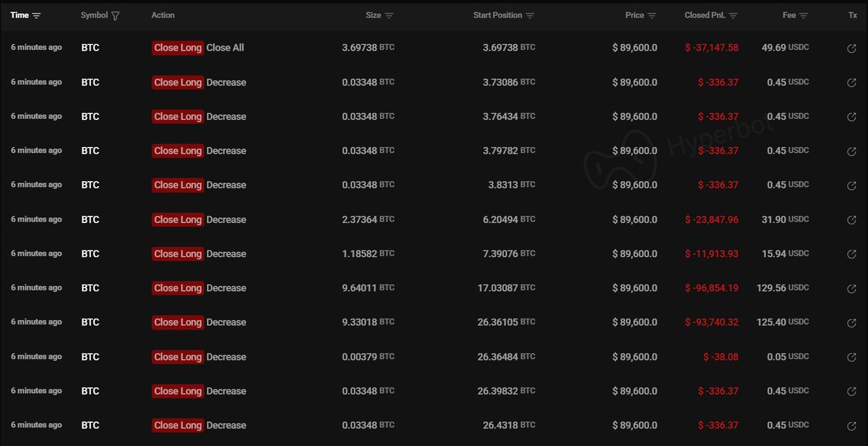This screenshot has height=446, width=868.
Task: Open the Symbol column filter funnel
Action: 116,15
